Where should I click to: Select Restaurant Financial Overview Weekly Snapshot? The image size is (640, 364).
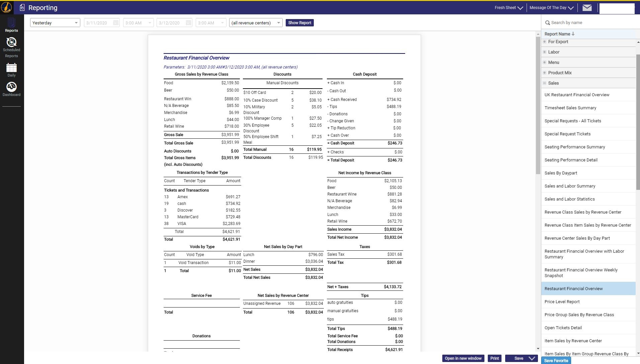coord(588,273)
